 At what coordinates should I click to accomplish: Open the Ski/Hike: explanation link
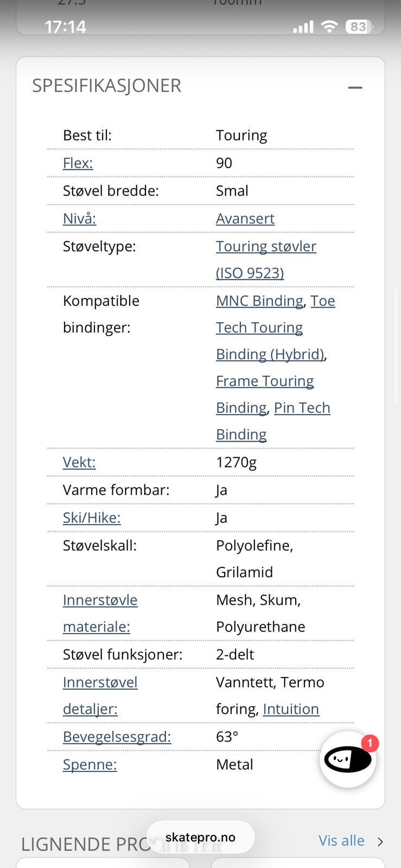tap(92, 518)
